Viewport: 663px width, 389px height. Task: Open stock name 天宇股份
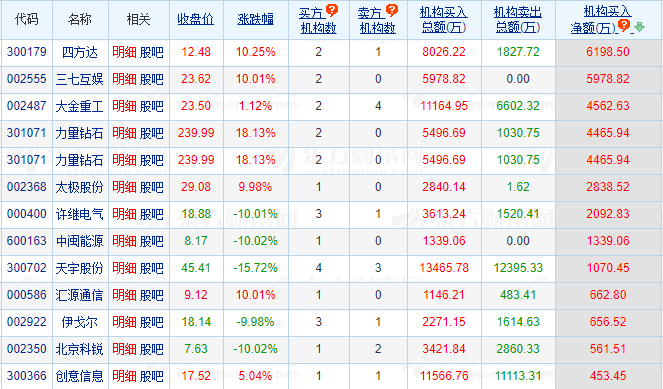coord(79,268)
